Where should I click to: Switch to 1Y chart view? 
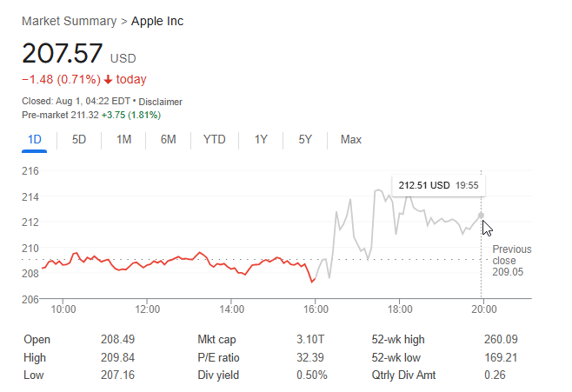(x=261, y=140)
